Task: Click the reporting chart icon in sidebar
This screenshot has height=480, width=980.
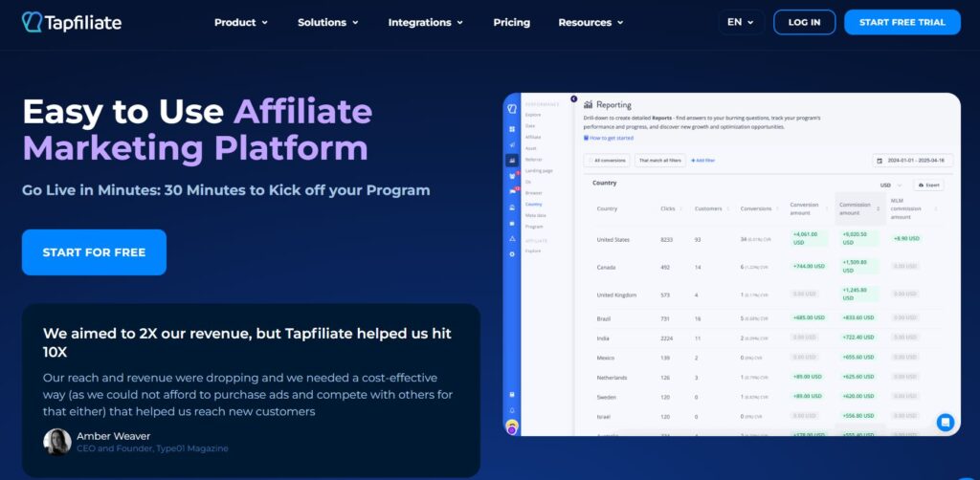Action: [x=512, y=160]
